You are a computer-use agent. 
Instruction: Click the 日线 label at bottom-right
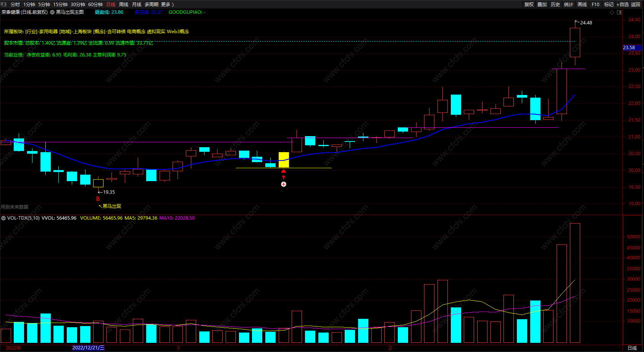(633, 348)
